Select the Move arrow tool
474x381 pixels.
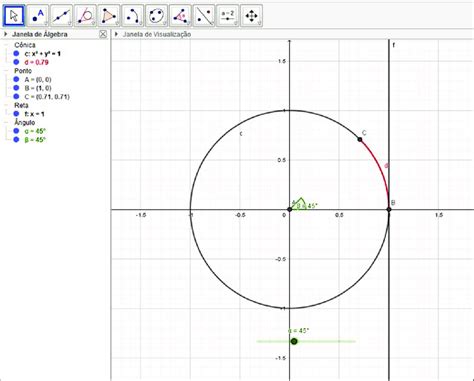(x=14, y=16)
